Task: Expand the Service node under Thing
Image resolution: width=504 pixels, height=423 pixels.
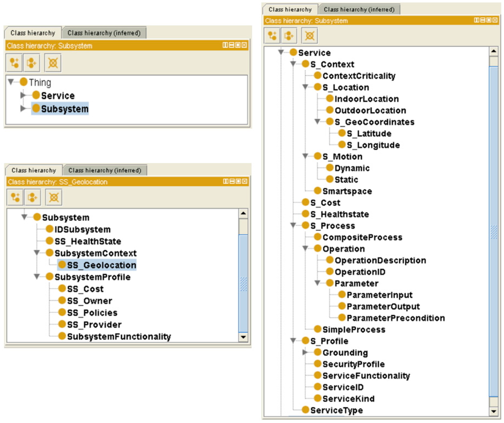Action: point(23,96)
